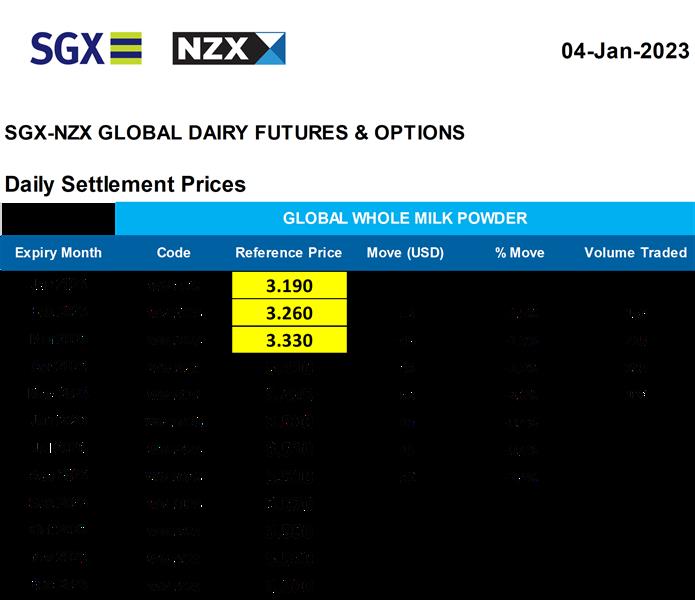Click the NZX logo
The image size is (695, 600).
229,48
